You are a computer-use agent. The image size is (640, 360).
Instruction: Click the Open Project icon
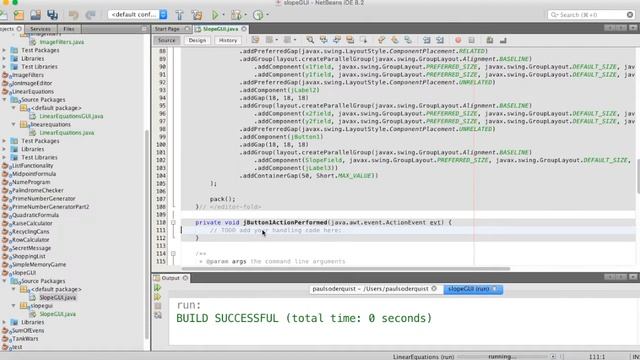click(36, 15)
